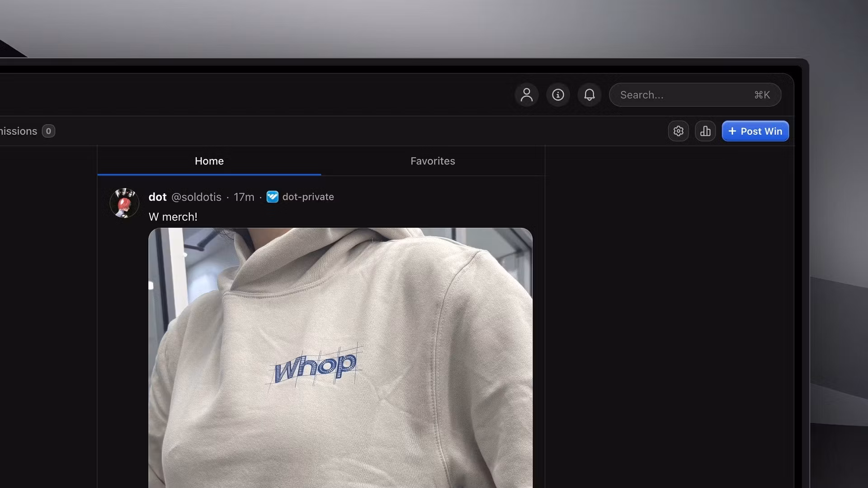The image size is (868, 488).
Task: Open @soldotis username link
Action: pyautogui.click(x=197, y=197)
